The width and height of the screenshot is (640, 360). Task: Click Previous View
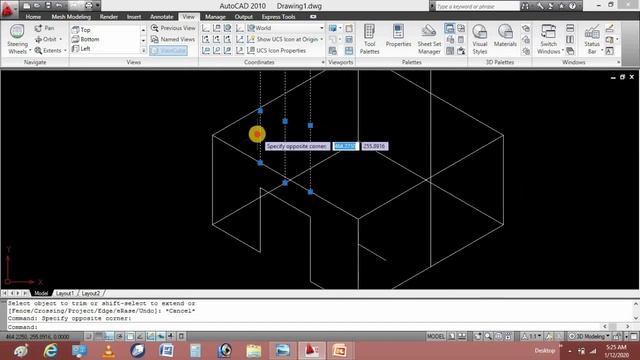[173, 28]
